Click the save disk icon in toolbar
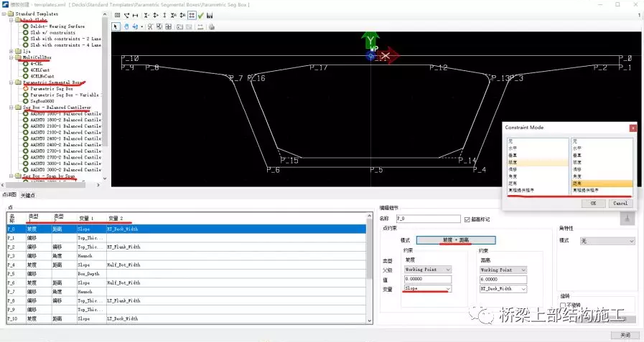The image size is (644, 342). pyautogui.click(x=210, y=16)
